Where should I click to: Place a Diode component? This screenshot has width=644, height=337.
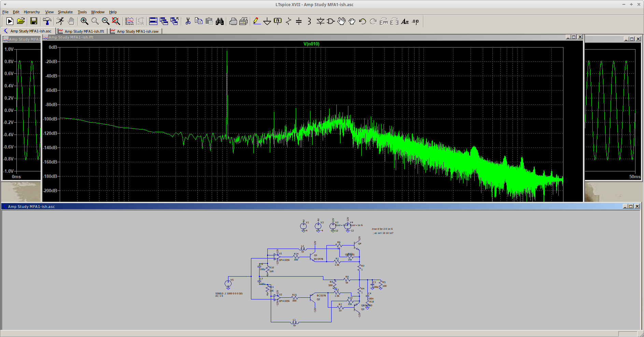coord(320,22)
